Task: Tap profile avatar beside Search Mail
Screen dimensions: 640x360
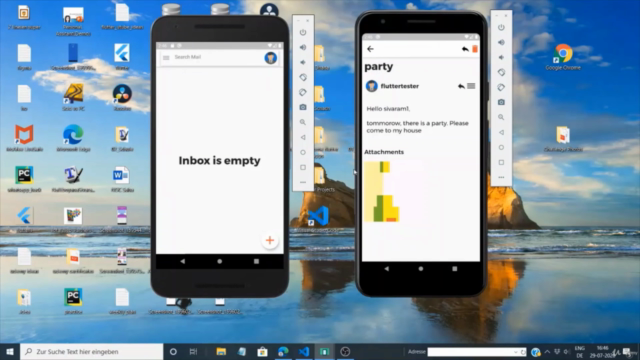Action: [270, 58]
